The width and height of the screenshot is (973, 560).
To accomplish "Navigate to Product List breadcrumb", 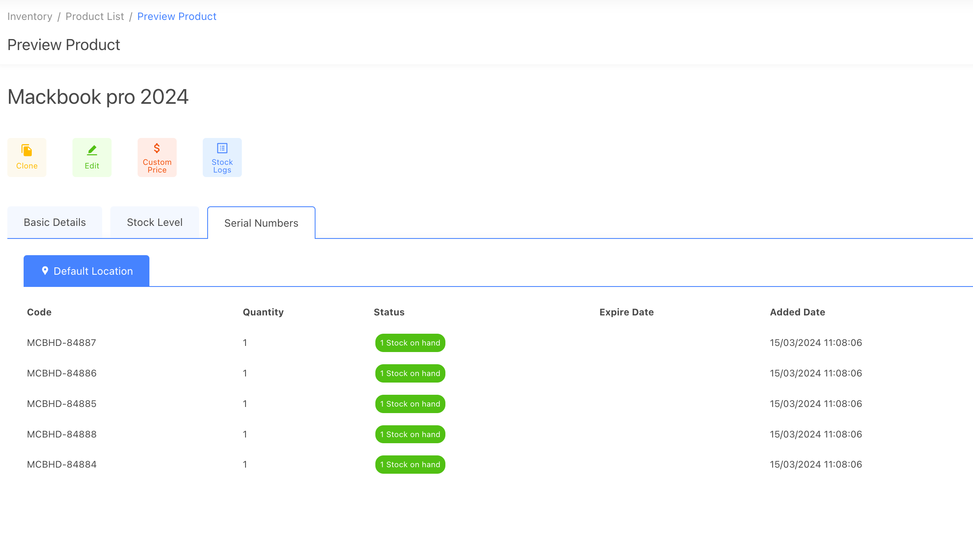I will [95, 16].
